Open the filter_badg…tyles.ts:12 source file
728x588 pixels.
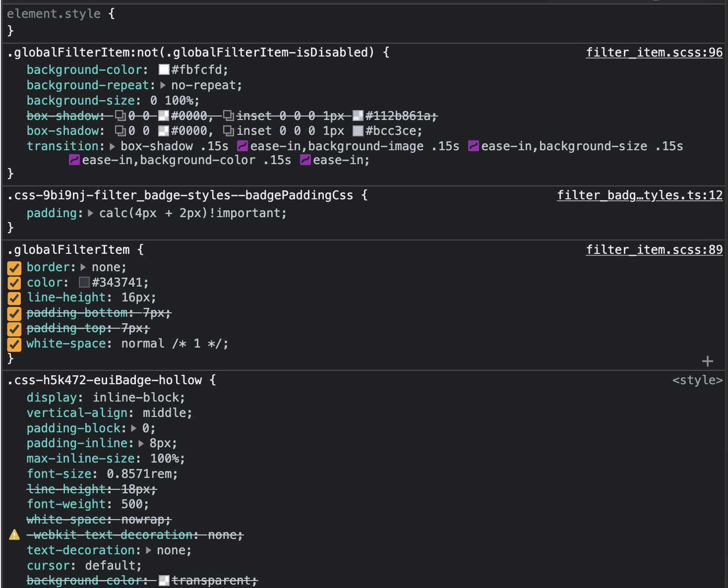pyautogui.click(x=640, y=195)
